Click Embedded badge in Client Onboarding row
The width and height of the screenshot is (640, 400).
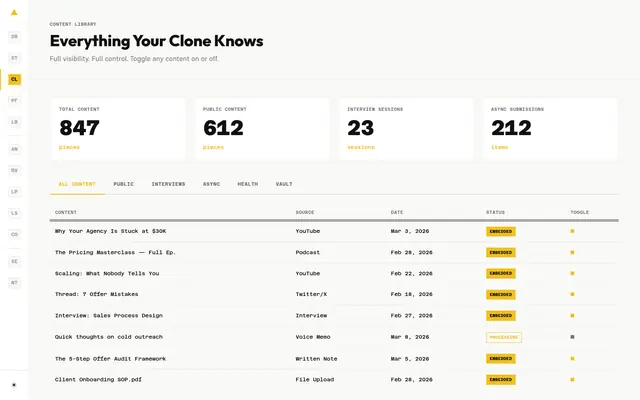[x=501, y=380]
